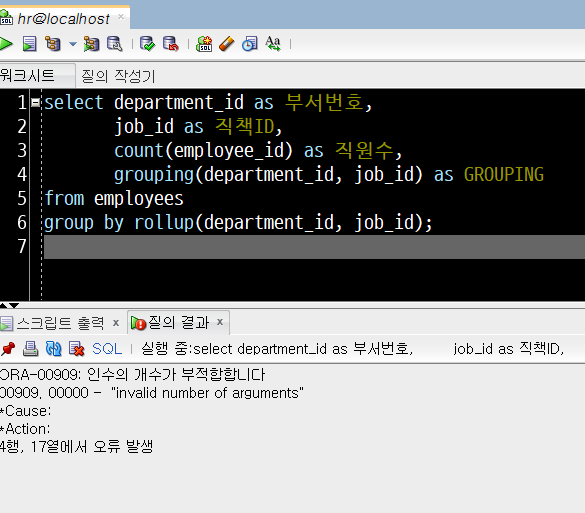Click the Autotrace icon
The height and width of the screenshot is (513, 585).
point(91,44)
